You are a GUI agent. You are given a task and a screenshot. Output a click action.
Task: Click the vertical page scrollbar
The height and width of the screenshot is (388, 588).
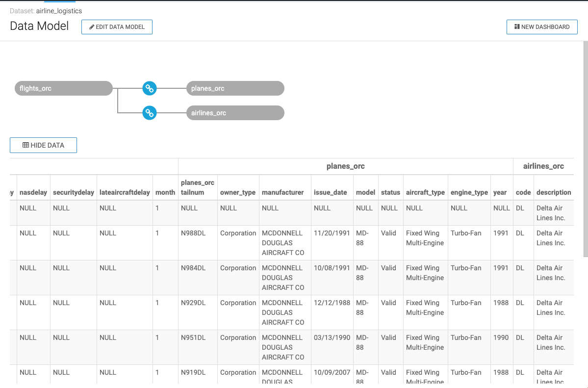pyautogui.click(x=586, y=149)
